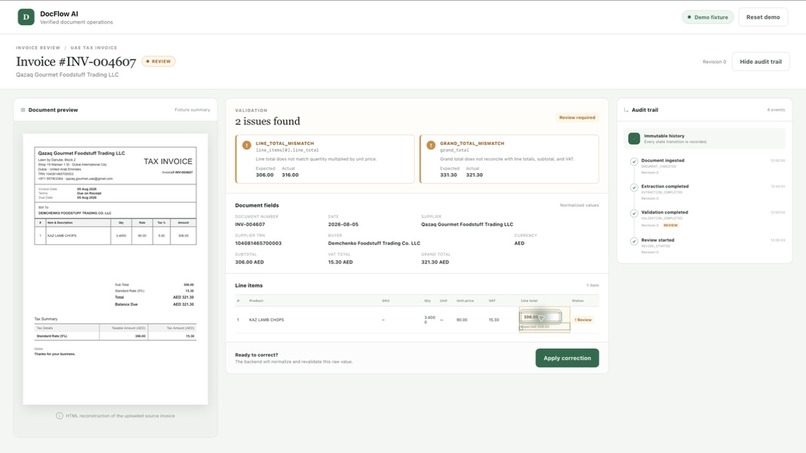This screenshot has width=806, height=453.
Task: Click the Validation completed check icon
Action: (x=634, y=213)
